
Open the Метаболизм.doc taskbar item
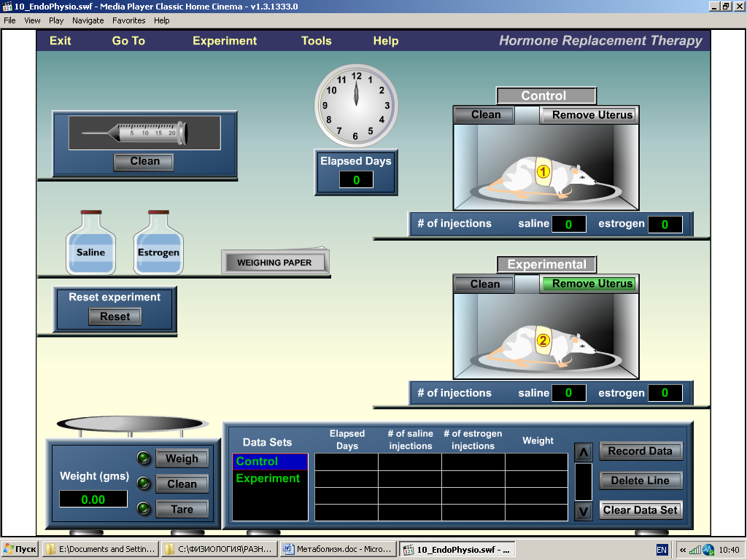(x=338, y=549)
